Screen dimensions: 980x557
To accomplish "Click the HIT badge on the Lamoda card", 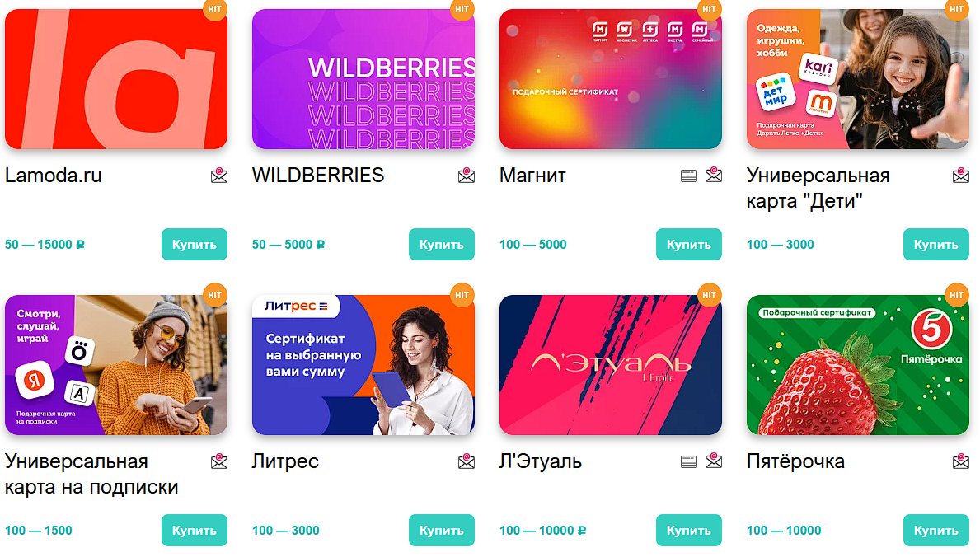I will pyautogui.click(x=215, y=9).
